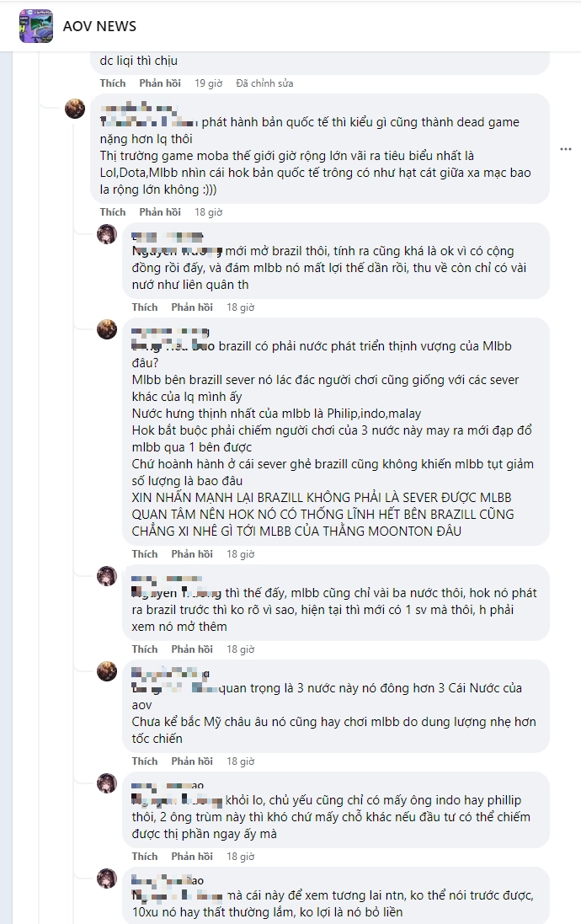Image resolution: width=581 pixels, height=924 pixels.
Task: Reply to the 'mới mở brazil thôi' comment
Action: [192, 307]
